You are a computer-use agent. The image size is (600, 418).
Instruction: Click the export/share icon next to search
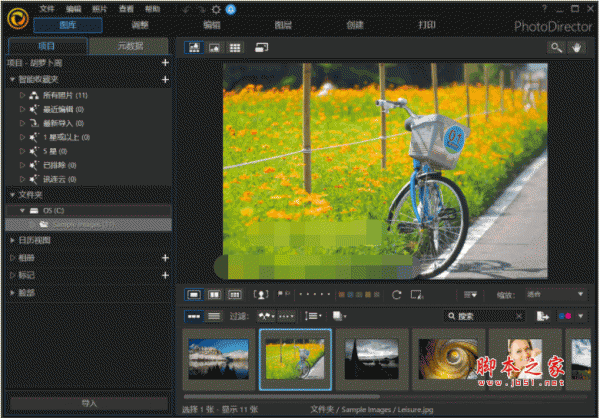543,316
